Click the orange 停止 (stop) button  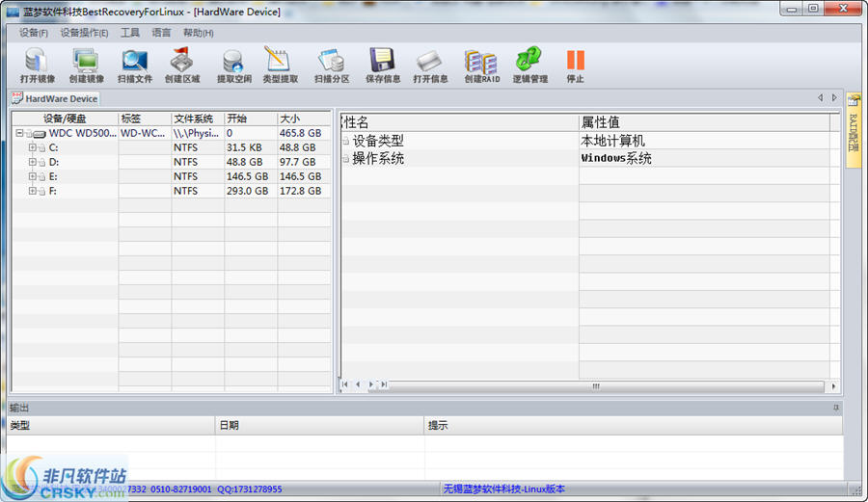tap(575, 66)
